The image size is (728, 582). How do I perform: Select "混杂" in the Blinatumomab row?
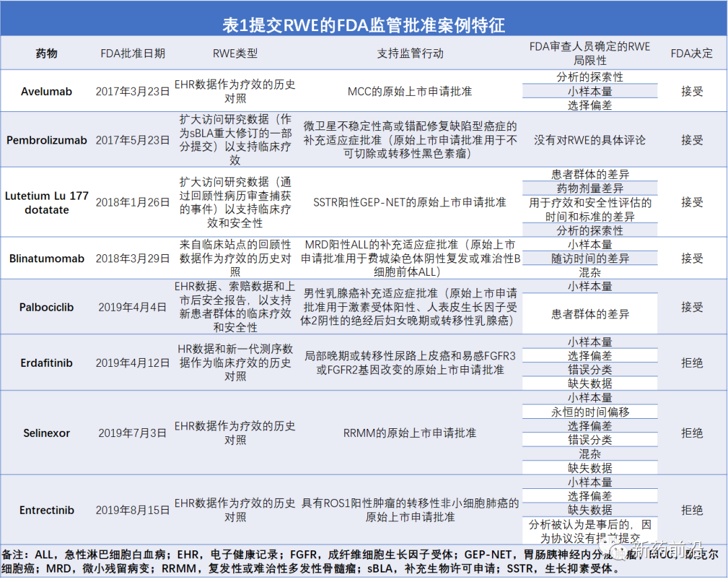pyautogui.click(x=590, y=272)
